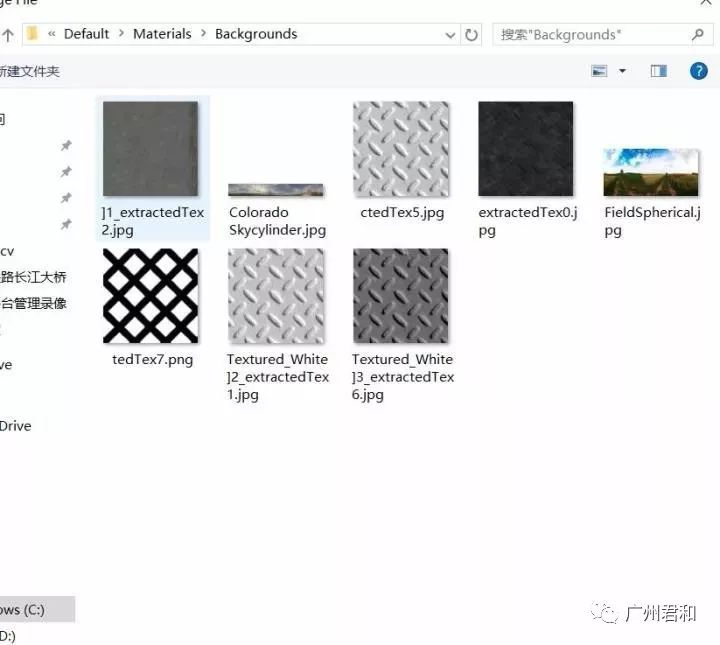Click the search magnifier icon
This screenshot has width=720, height=645.
click(x=698, y=34)
